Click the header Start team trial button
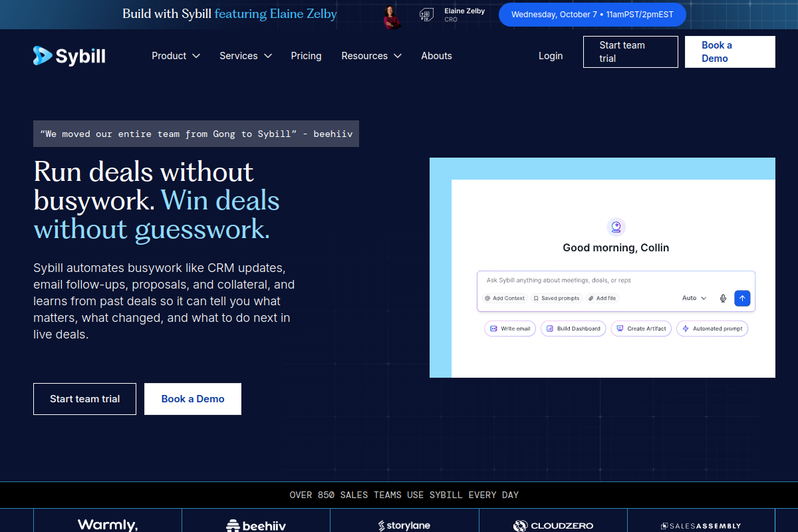 pos(630,52)
